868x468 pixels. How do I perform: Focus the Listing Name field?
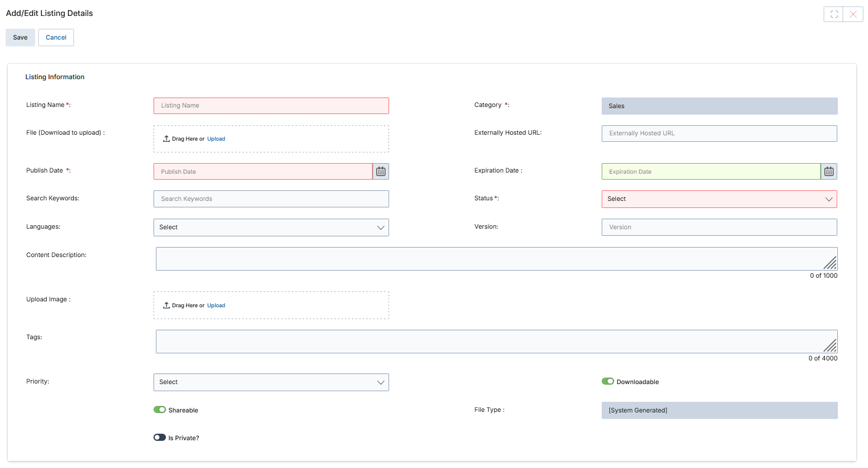pos(271,106)
